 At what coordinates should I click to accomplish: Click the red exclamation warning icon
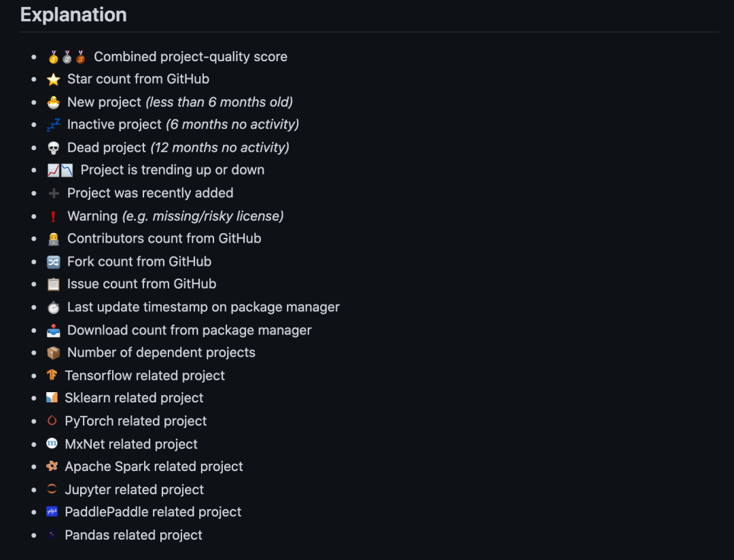(54, 216)
